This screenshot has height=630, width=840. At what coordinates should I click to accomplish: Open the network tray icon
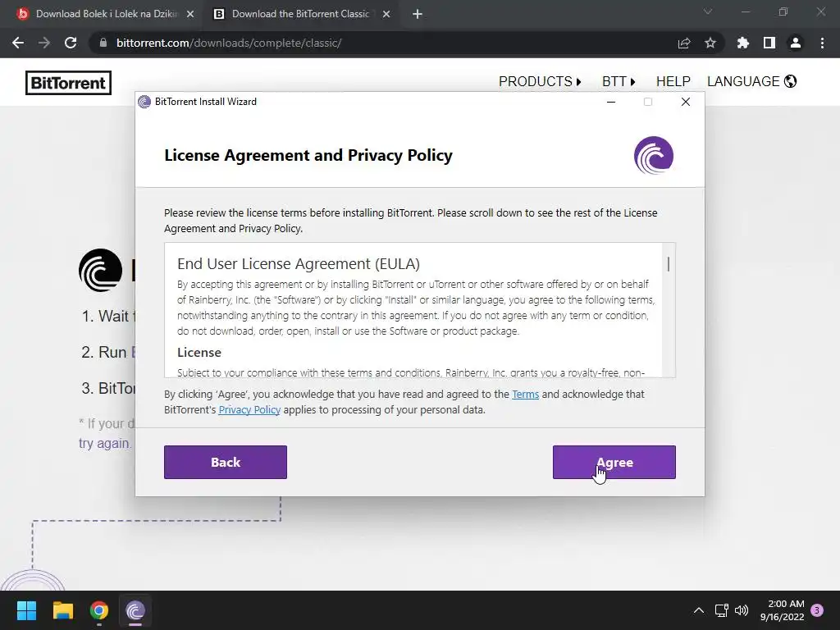[721, 610]
